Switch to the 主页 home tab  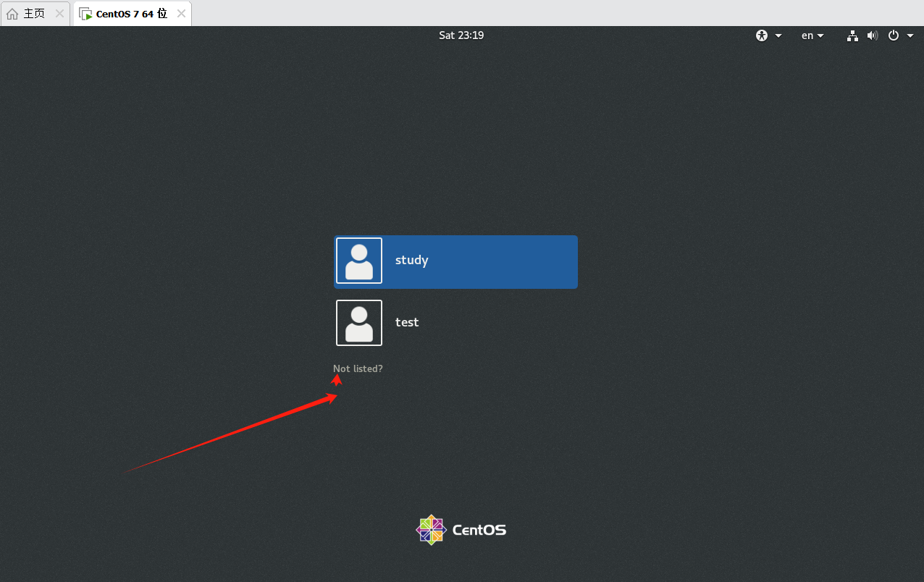pos(35,14)
